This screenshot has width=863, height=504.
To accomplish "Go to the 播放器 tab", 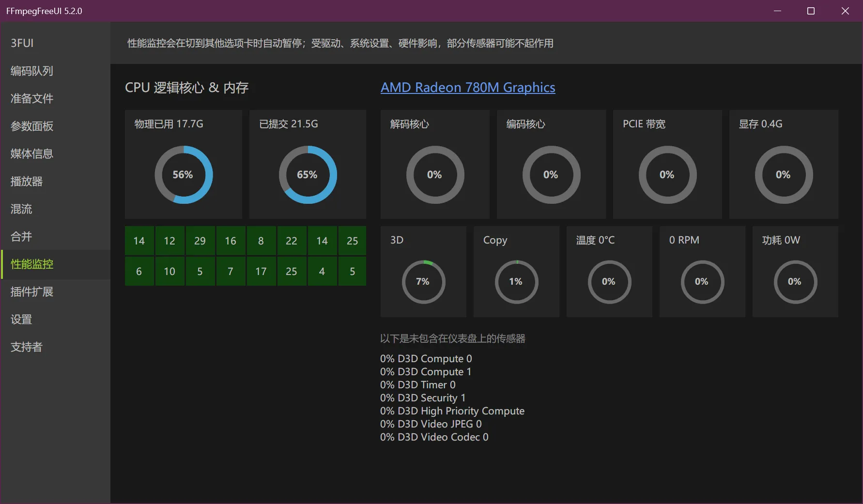I will 27,182.
